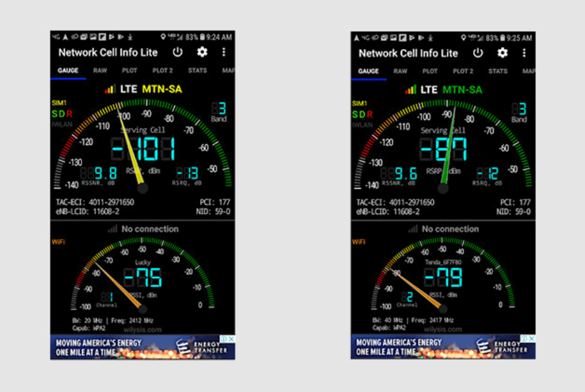Tap LTE signal bars icon beside green MTN-SA
This screenshot has height=392, width=585.
pyautogui.click(x=411, y=89)
